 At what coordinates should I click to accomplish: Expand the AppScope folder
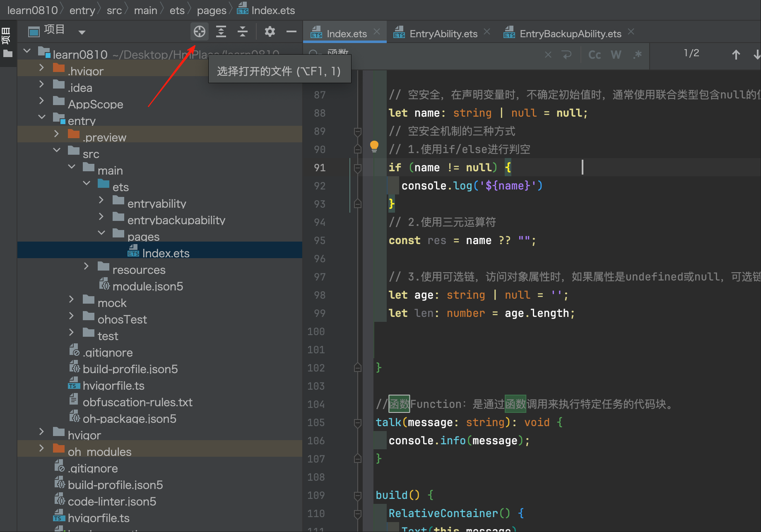[x=41, y=101]
